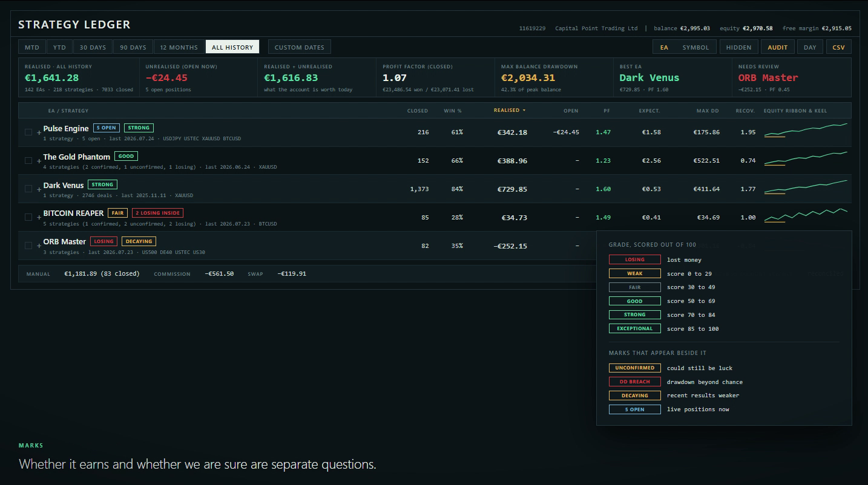Click FAIR swatch in legend
Screen dimensions: 868x485
tap(634, 287)
